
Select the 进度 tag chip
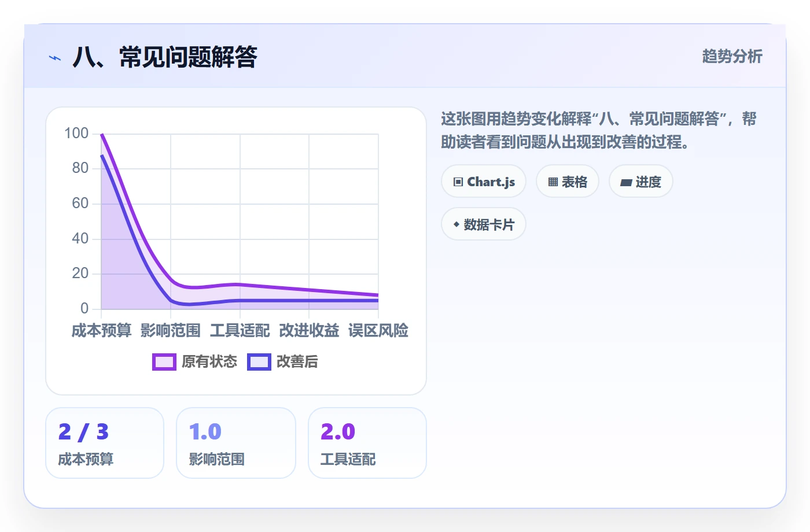[641, 182]
